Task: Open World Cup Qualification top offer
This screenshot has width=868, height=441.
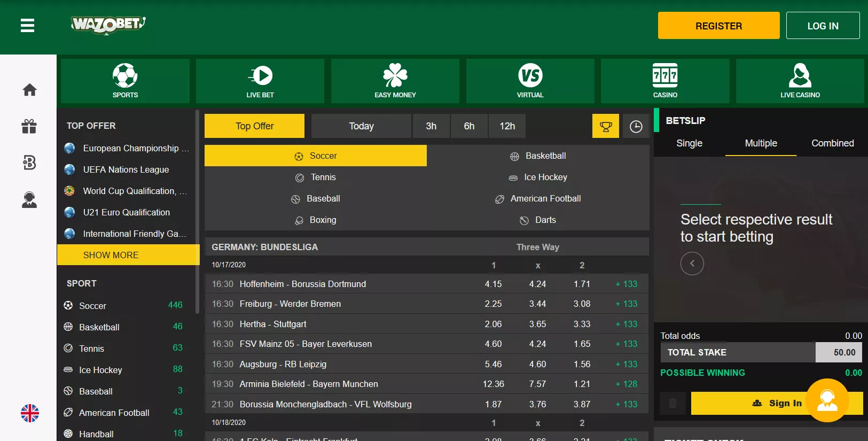Action: pos(127,191)
